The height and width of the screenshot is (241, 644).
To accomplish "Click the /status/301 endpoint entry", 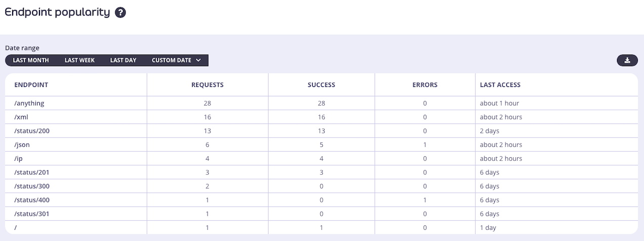I will [32, 214].
